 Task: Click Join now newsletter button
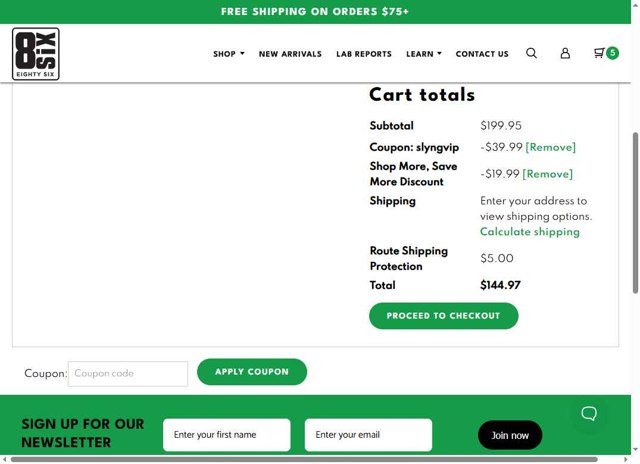pyautogui.click(x=510, y=435)
